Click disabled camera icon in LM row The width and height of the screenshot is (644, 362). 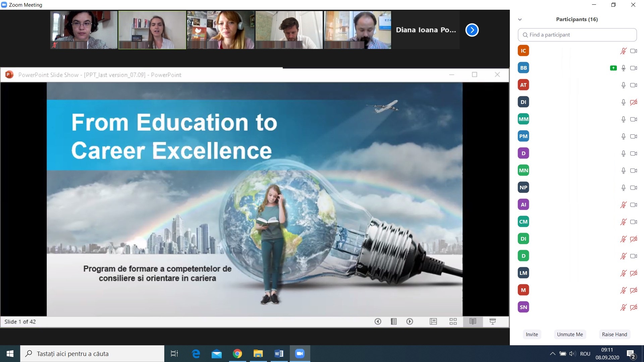[x=634, y=273]
